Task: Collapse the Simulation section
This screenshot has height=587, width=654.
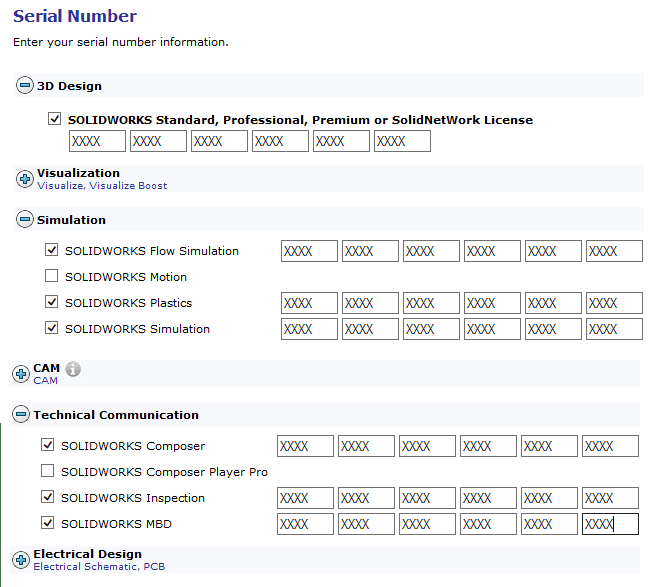Action: 25,219
